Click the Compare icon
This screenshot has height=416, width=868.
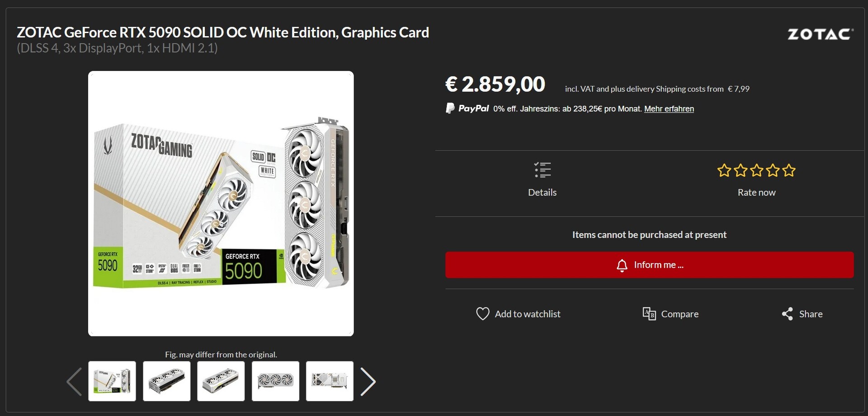649,314
